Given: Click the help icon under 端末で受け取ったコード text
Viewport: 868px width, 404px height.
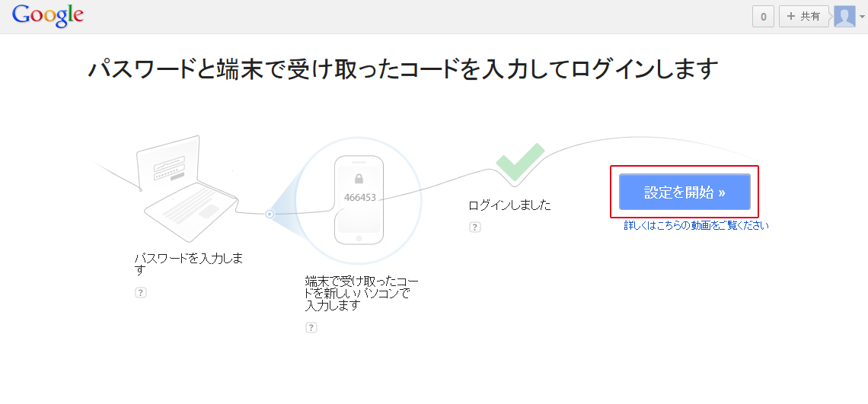Looking at the screenshot, I should [x=311, y=328].
